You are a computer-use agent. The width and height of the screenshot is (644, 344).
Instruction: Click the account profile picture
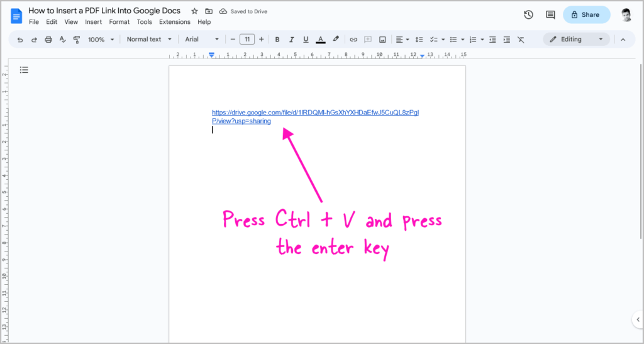(626, 14)
